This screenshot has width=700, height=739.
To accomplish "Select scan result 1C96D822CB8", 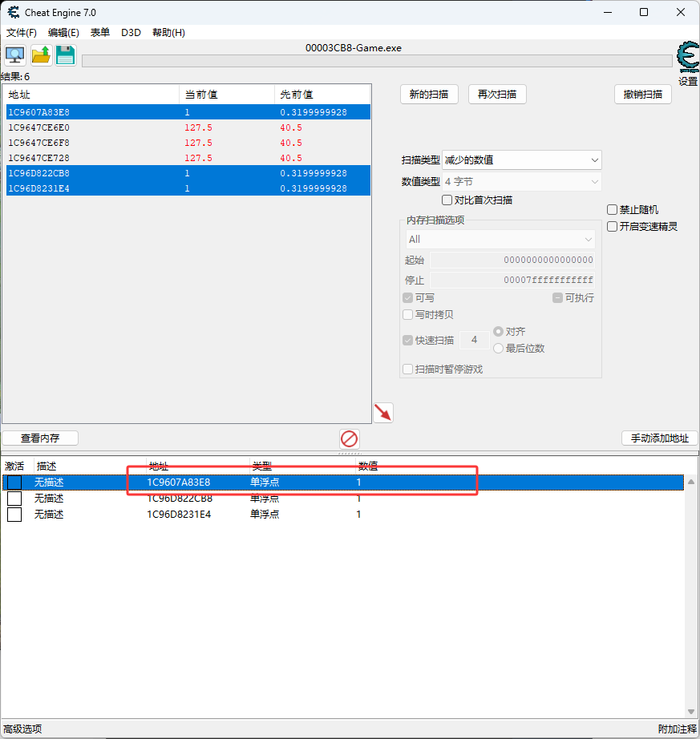I will (188, 173).
